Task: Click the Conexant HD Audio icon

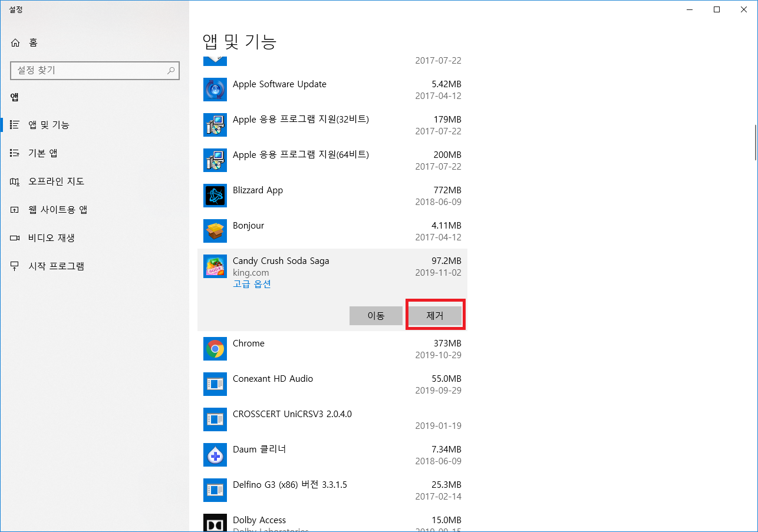Action: tap(215, 384)
